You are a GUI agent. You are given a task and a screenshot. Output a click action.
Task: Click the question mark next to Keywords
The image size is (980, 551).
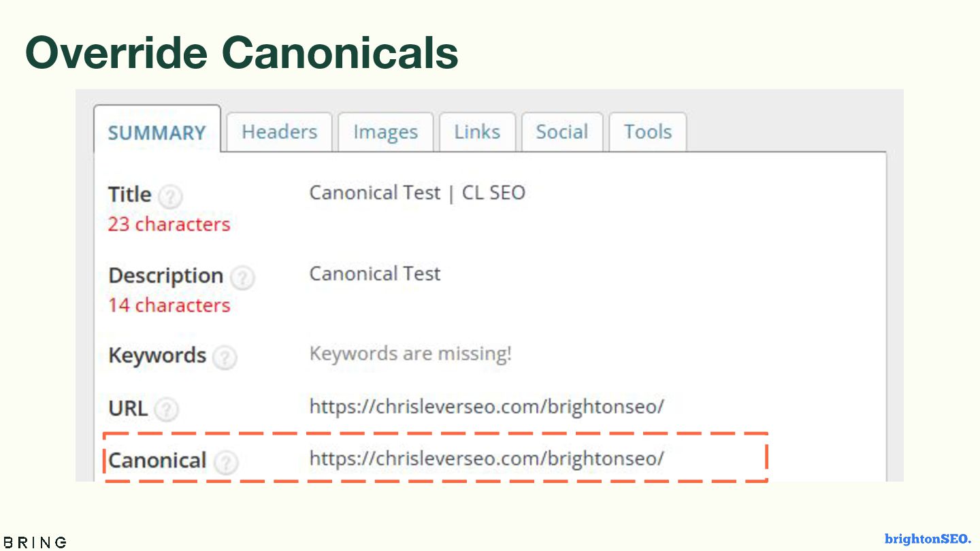click(225, 357)
